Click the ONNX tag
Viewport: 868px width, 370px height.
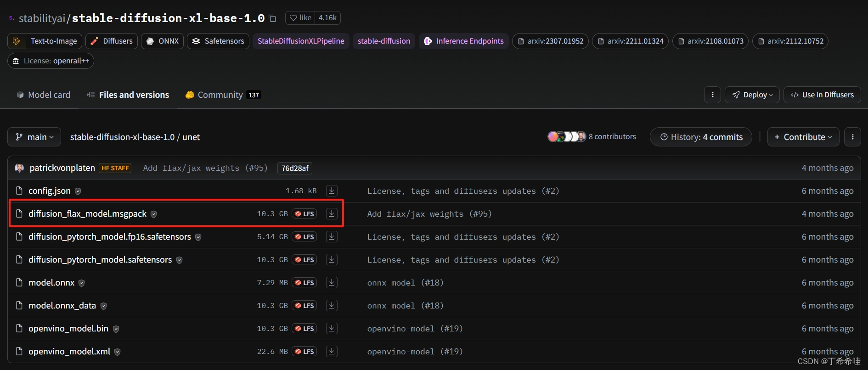tap(163, 41)
